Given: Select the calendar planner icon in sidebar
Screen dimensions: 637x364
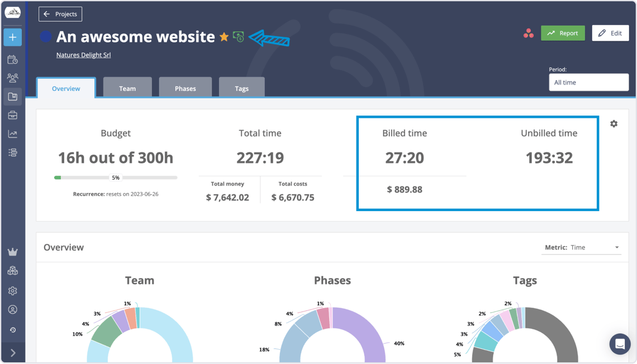Looking at the screenshot, I should pyautogui.click(x=12, y=59).
